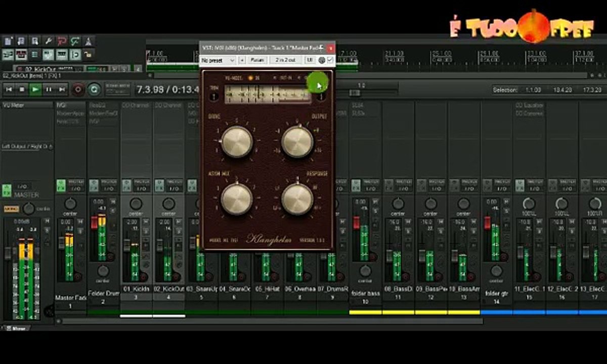This screenshot has height=364, width=607.
Task: Open the FX button on the 01_KickIn track
Action: [x=126, y=186]
